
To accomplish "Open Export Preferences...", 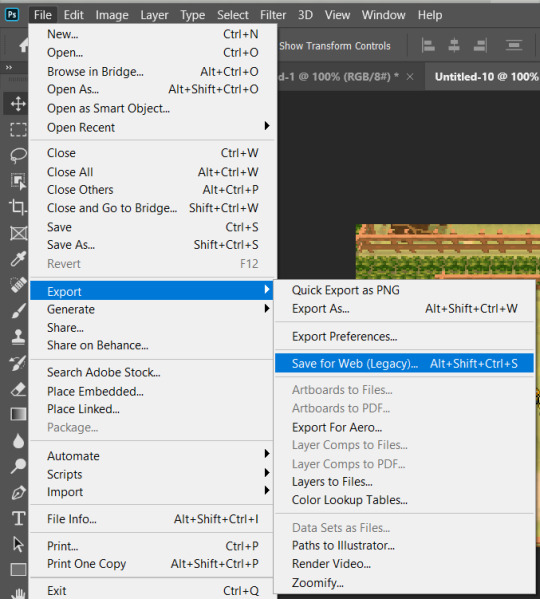I will [404, 336].
